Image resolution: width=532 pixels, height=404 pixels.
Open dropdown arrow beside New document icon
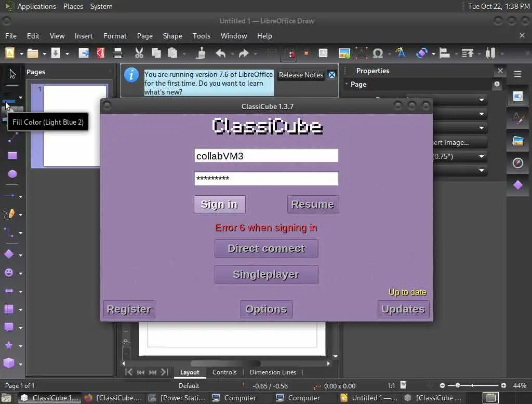tap(21, 53)
